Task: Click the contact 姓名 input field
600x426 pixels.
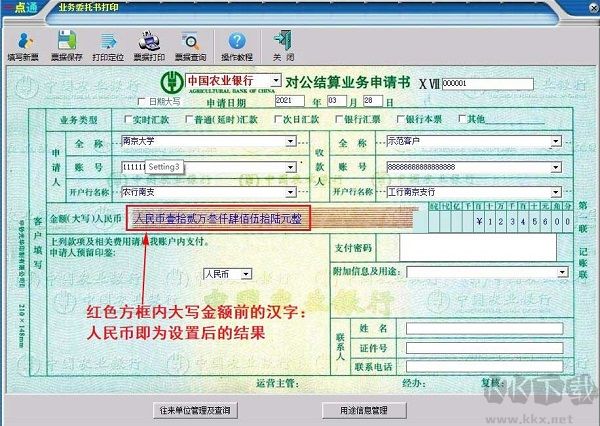Action: (x=484, y=328)
